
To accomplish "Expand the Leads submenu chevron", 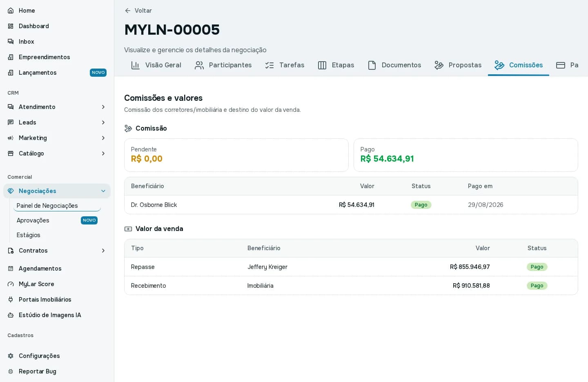I will [x=103, y=122].
